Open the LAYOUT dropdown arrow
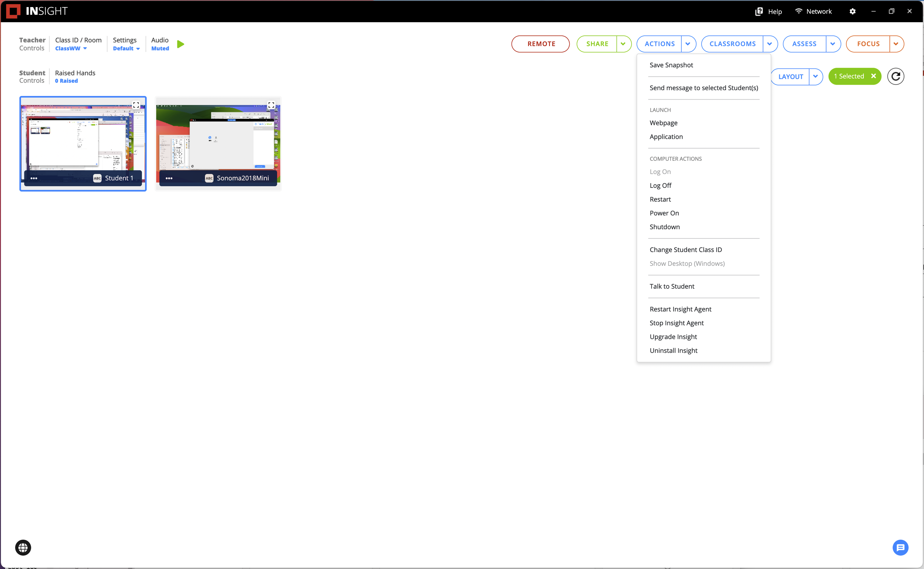Image resolution: width=924 pixels, height=569 pixels. [816, 76]
